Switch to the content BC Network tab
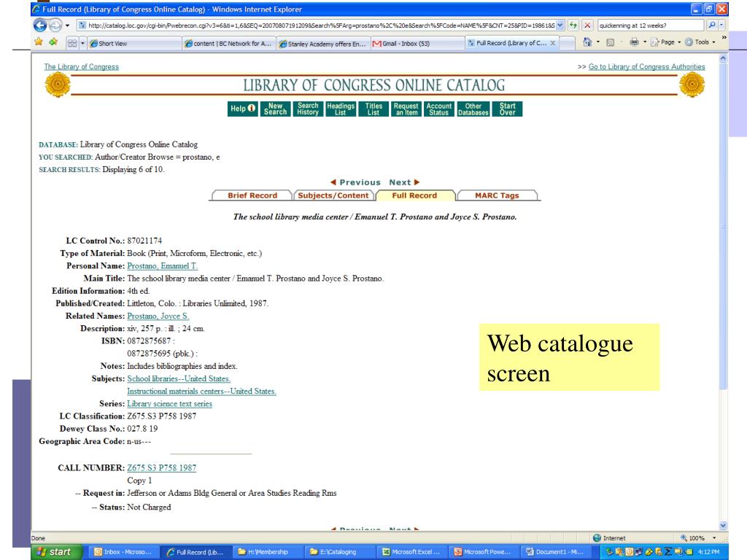 click(x=229, y=43)
